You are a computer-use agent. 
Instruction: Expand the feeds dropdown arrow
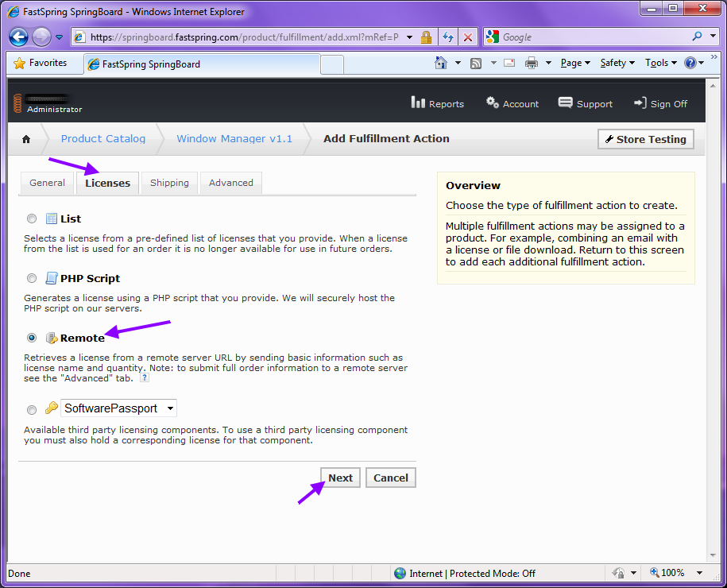493,63
